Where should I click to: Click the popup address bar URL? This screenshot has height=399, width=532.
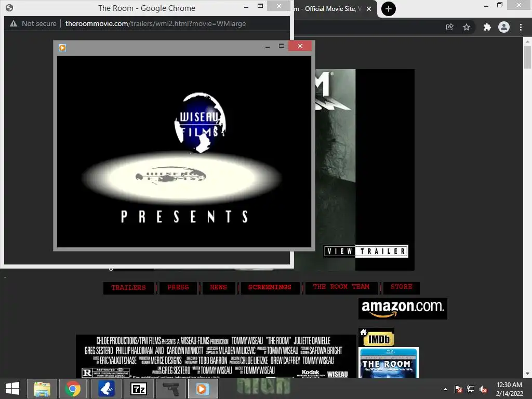click(x=155, y=23)
